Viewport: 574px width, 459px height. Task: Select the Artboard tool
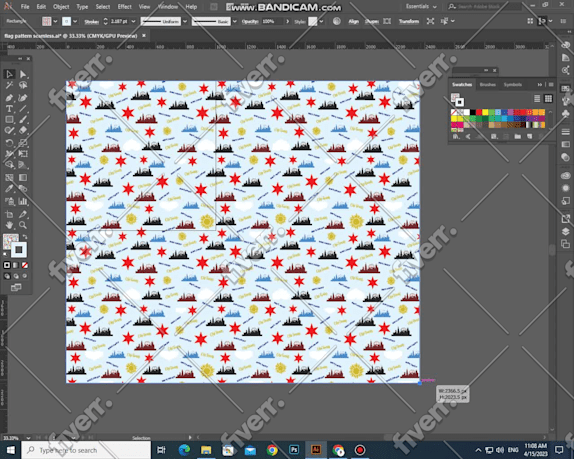tap(9, 214)
